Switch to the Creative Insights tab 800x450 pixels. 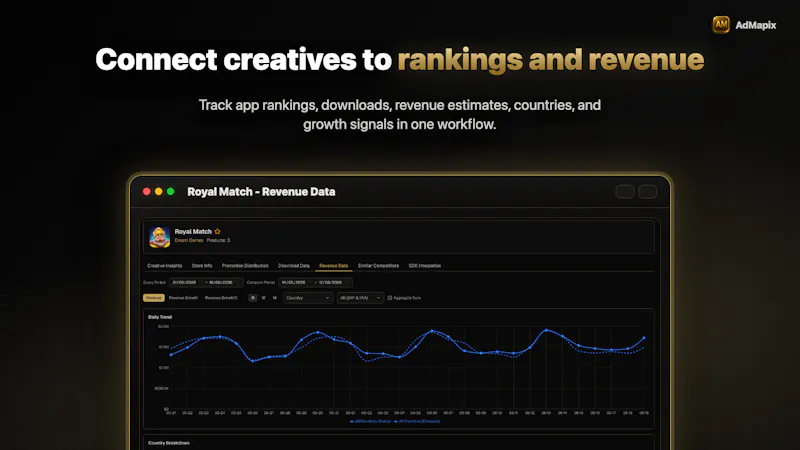click(x=164, y=266)
